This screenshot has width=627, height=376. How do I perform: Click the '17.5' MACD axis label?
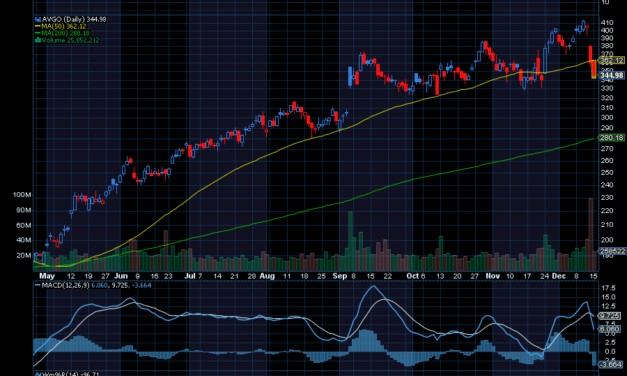click(608, 288)
